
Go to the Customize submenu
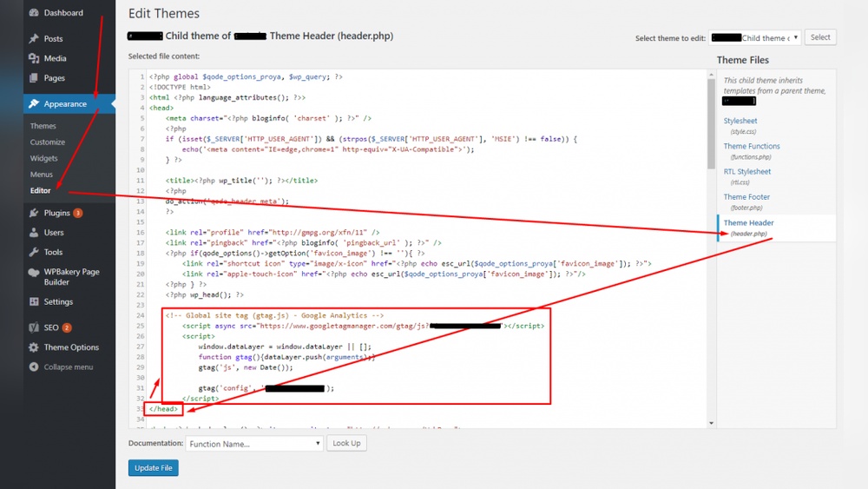(48, 142)
